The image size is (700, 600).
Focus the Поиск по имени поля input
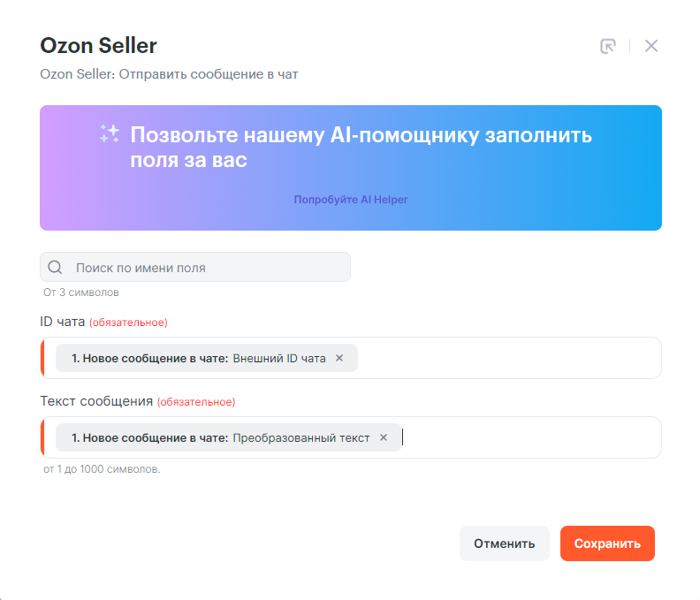click(208, 267)
